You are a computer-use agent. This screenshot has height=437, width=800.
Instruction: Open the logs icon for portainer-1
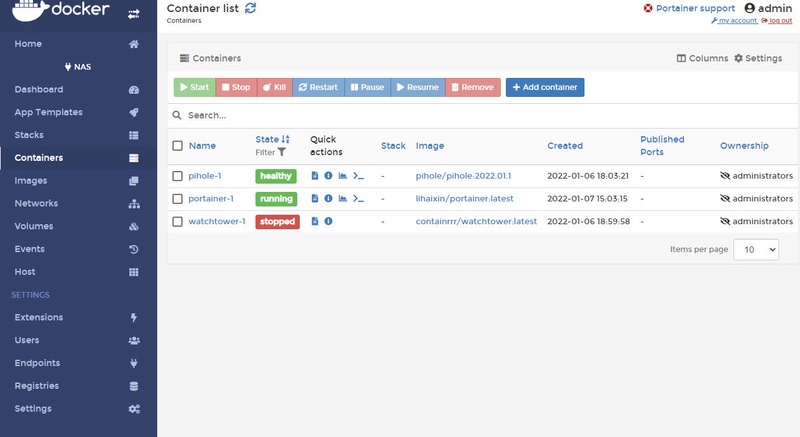(x=315, y=198)
